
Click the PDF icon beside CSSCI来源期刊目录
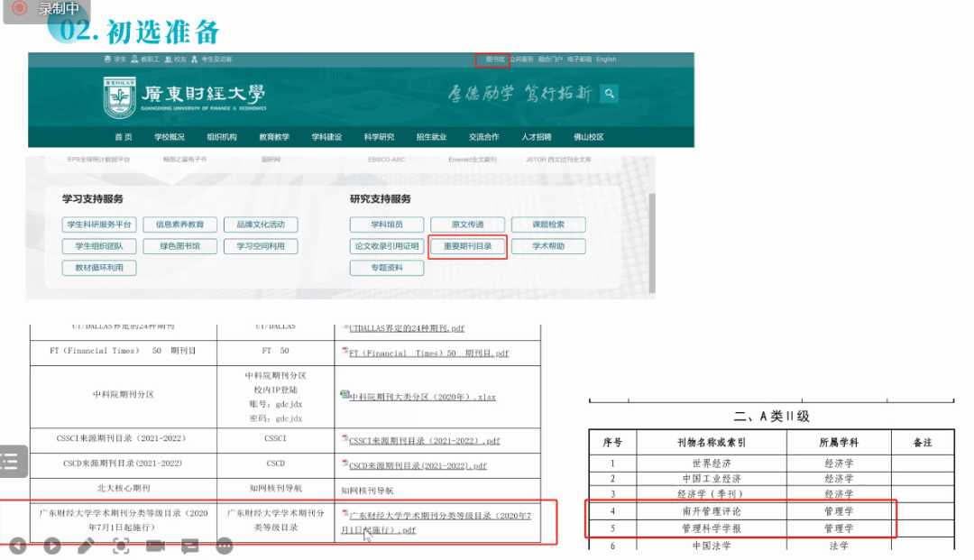click(345, 438)
